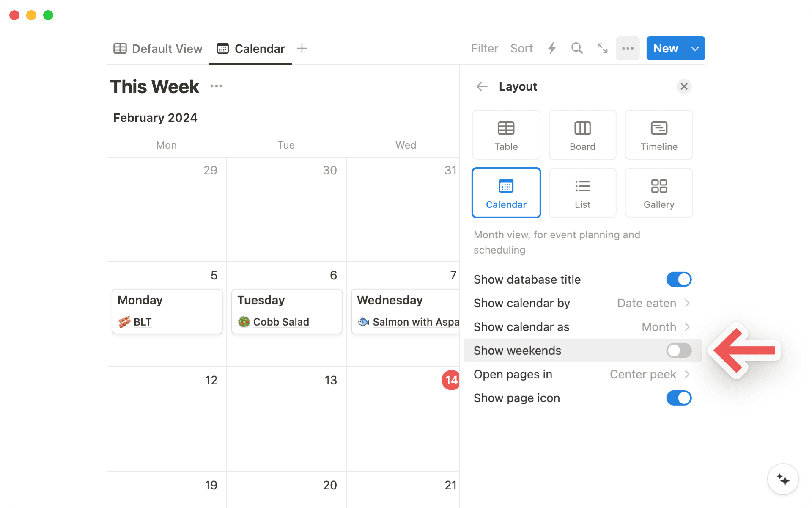Open the BLT entry on Monday
Image resolution: width=812 pixels, height=508 pixels.
tap(142, 322)
